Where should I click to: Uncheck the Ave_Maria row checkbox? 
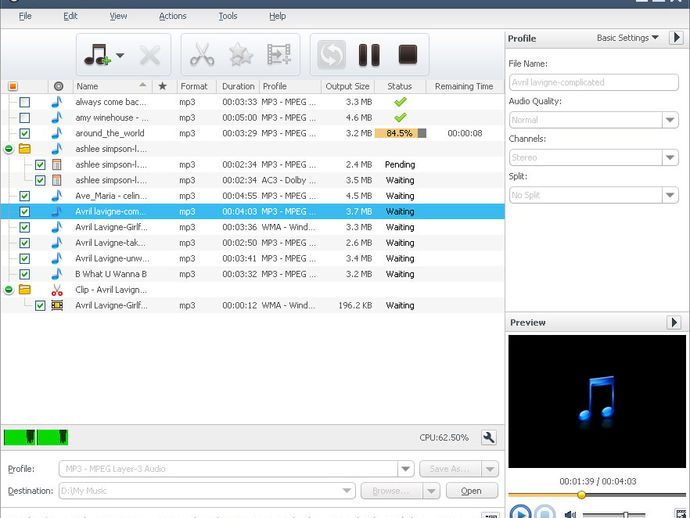(25, 196)
